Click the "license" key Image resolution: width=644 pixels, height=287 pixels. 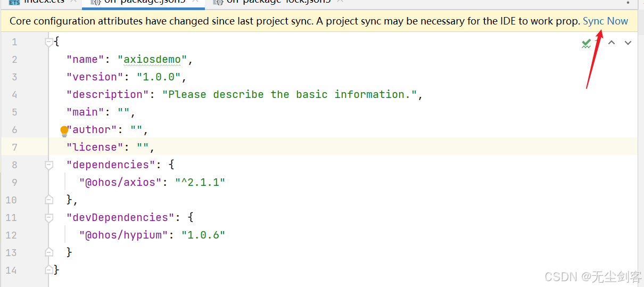[x=95, y=147]
